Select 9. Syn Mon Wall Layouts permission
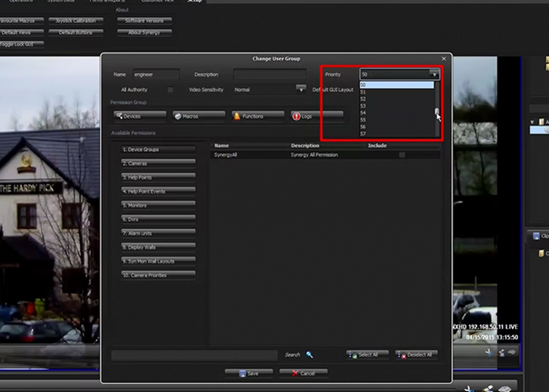549x392 pixels. pos(158,261)
